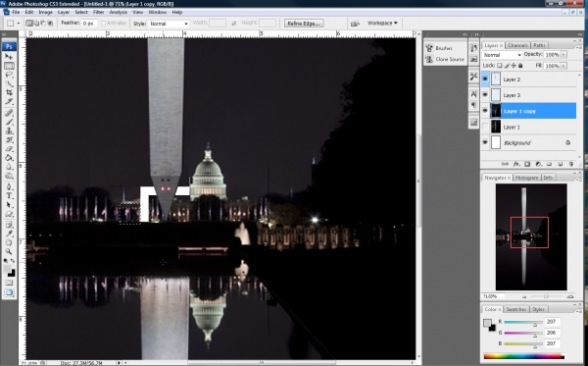Open the Workspace dropdown
This screenshot has width=588, height=366.
pos(382,24)
